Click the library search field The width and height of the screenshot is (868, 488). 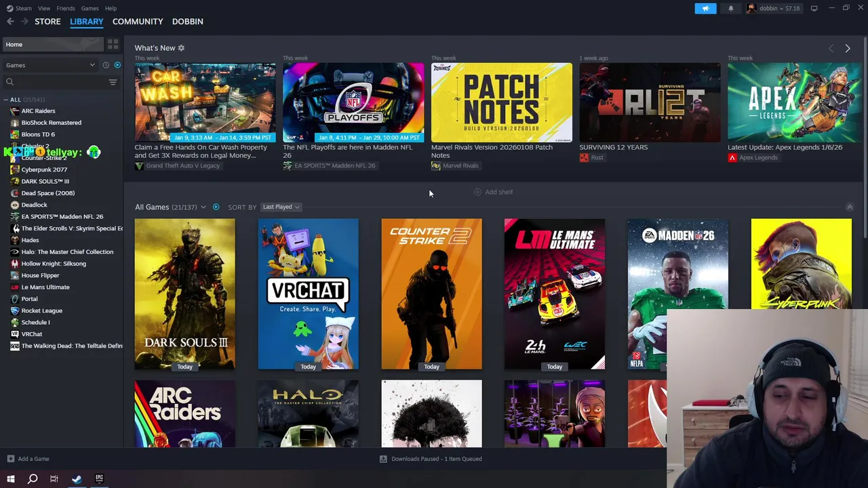(x=54, y=82)
